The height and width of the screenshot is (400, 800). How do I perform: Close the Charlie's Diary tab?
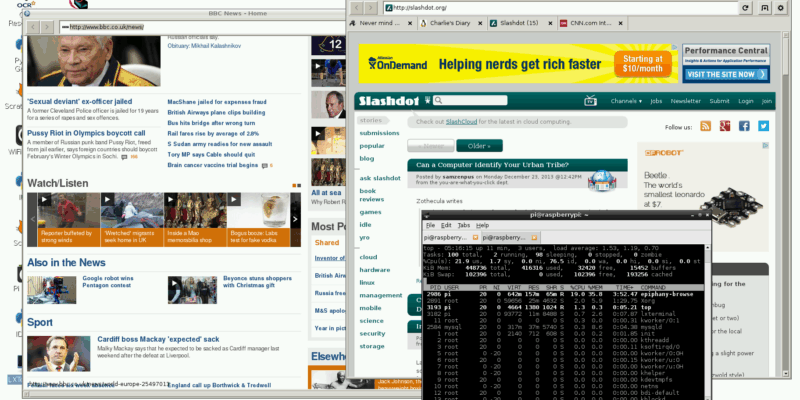point(479,22)
